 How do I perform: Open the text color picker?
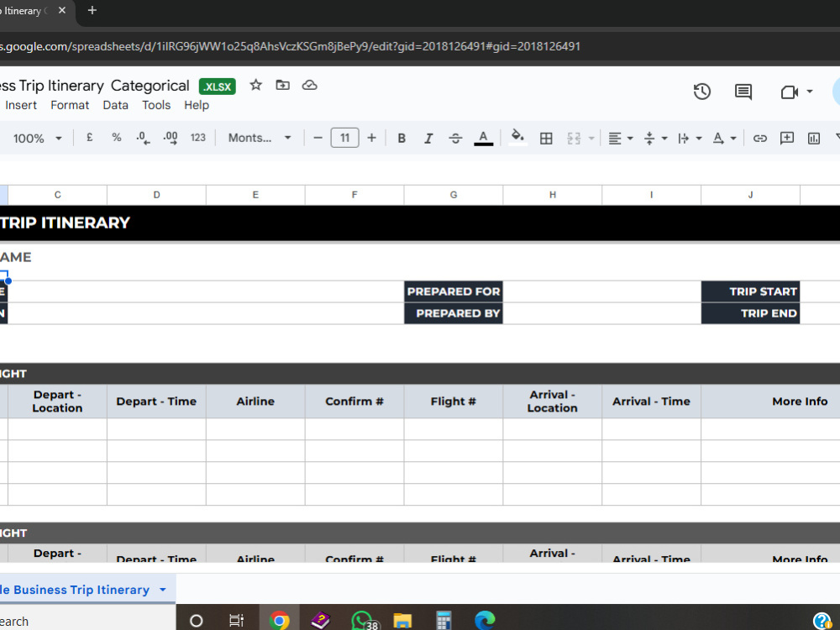click(x=483, y=139)
